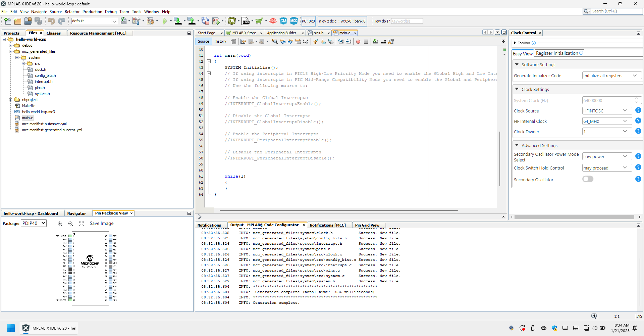Open the project configuration 'default' dropdown

(x=94, y=21)
